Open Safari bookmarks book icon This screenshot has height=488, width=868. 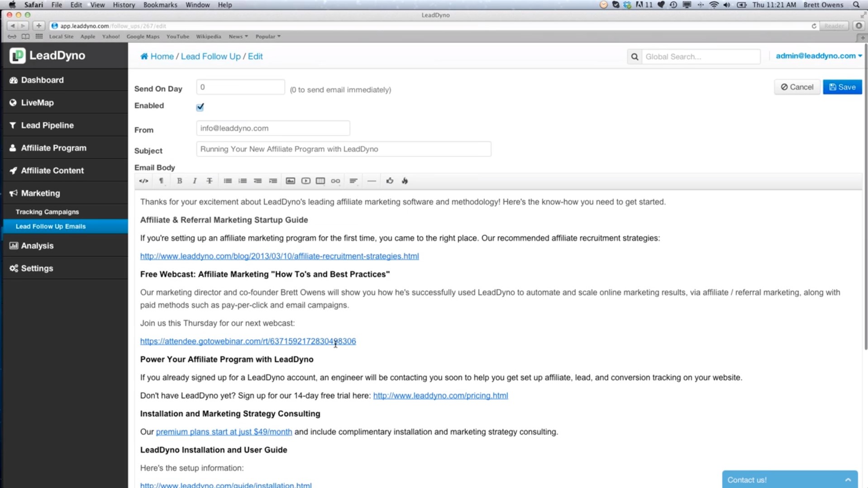(x=25, y=37)
